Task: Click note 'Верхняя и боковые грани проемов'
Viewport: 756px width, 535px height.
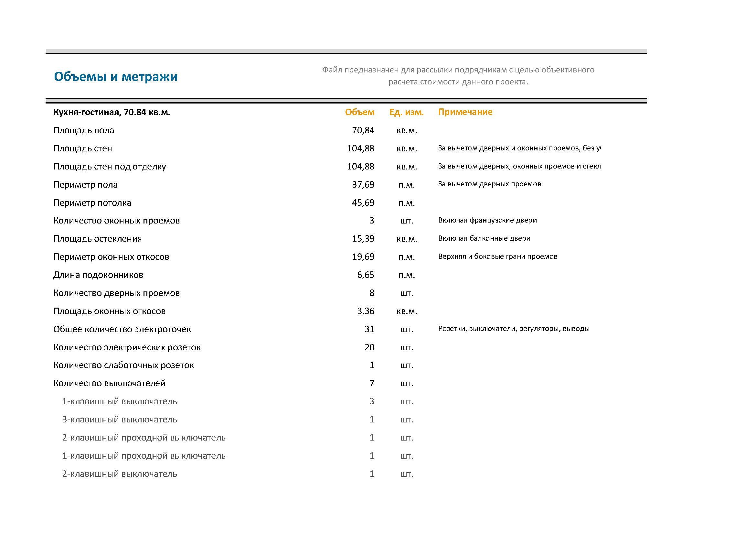Action: click(497, 256)
